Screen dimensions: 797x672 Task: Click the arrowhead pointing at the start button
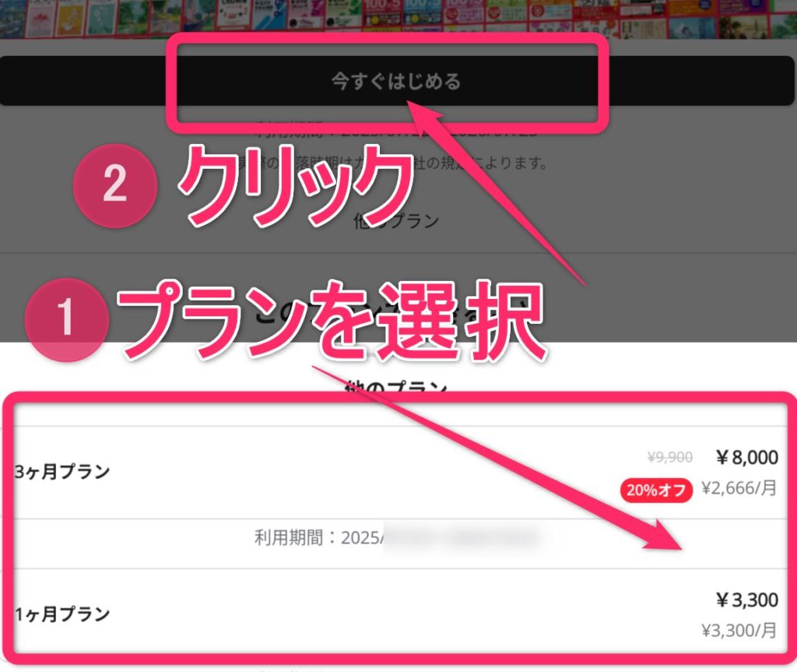click(x=426, y=116)
